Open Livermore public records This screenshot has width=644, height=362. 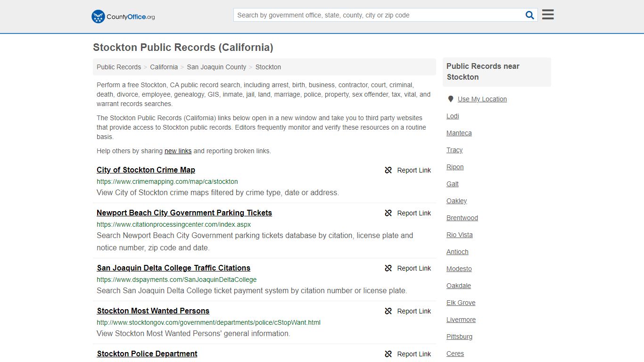[x=461, y=320]
